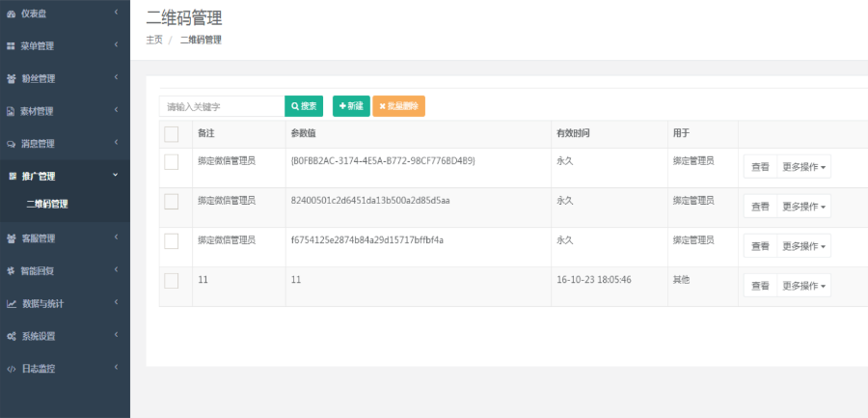868x418 pixels.
Task: Check the row with B0FBB2AC-3174 parameter
Action: tap(172, 162)
